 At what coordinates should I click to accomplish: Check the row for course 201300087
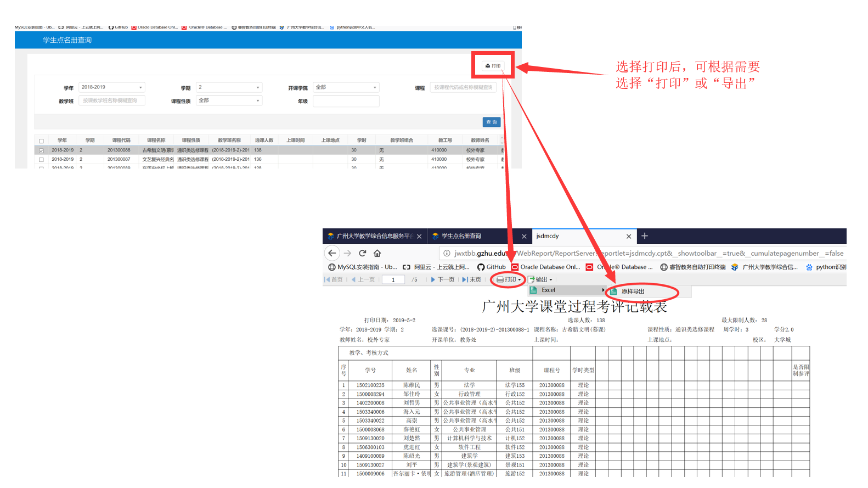click(x=41, y=160)
